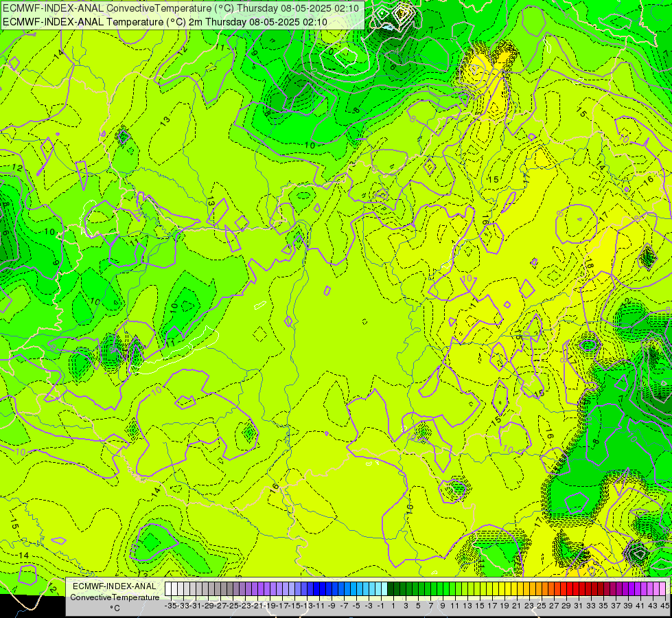The width and height of the screenshot is (672, 618).
Task: Click the legend scale value 29
Action: tap(566, 606)
